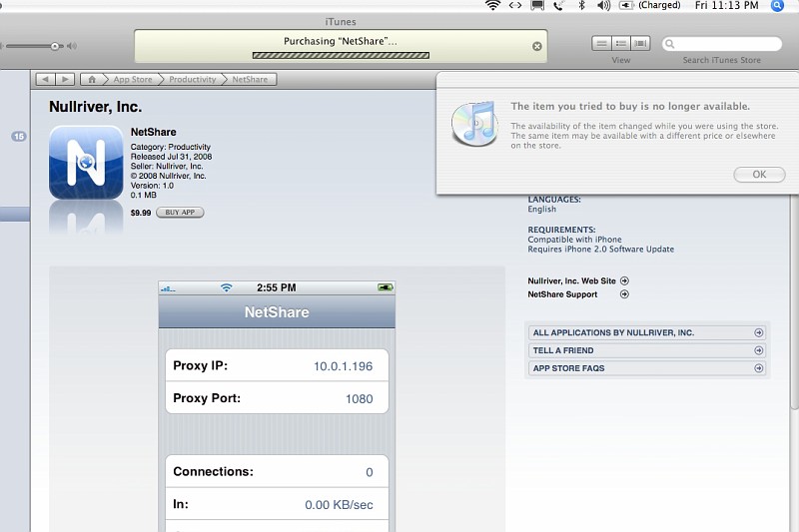This screenshot has width=799, height=532.
Task: Select NetShare breadcrumb item
Action: coord(250,80)
